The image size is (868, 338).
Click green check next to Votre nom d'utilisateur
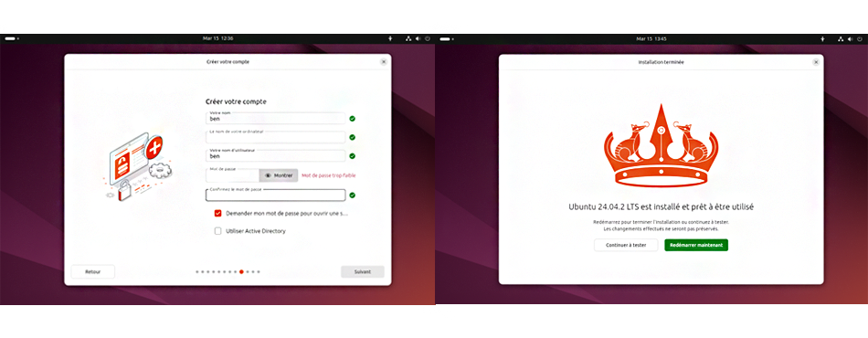coord(352,156)
